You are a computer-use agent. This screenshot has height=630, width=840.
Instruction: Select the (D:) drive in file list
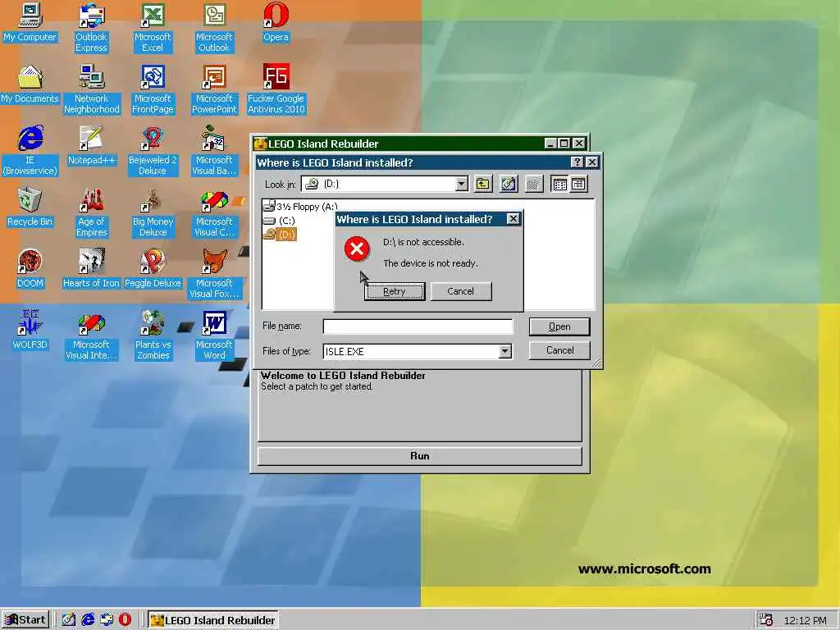280,234
